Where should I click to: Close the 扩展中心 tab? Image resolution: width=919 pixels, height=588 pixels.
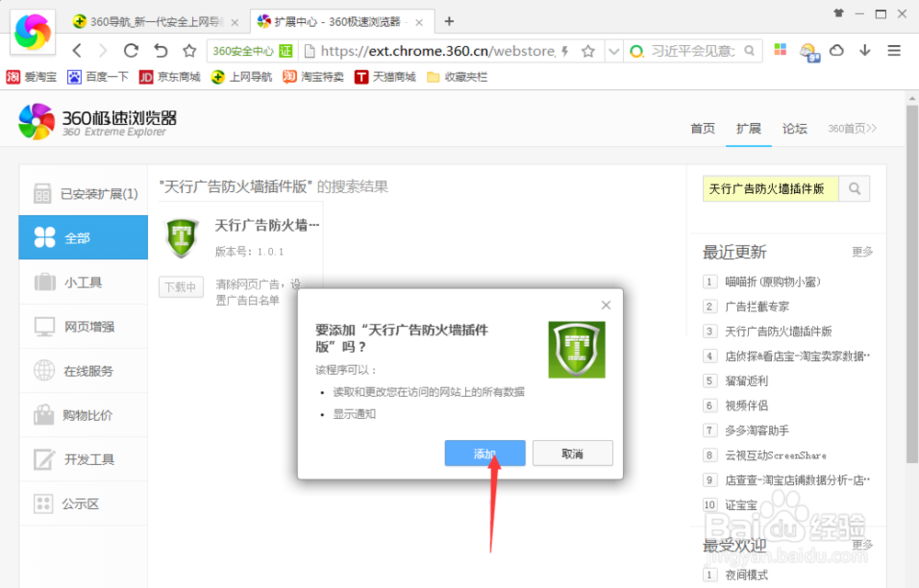click(419, 22)
